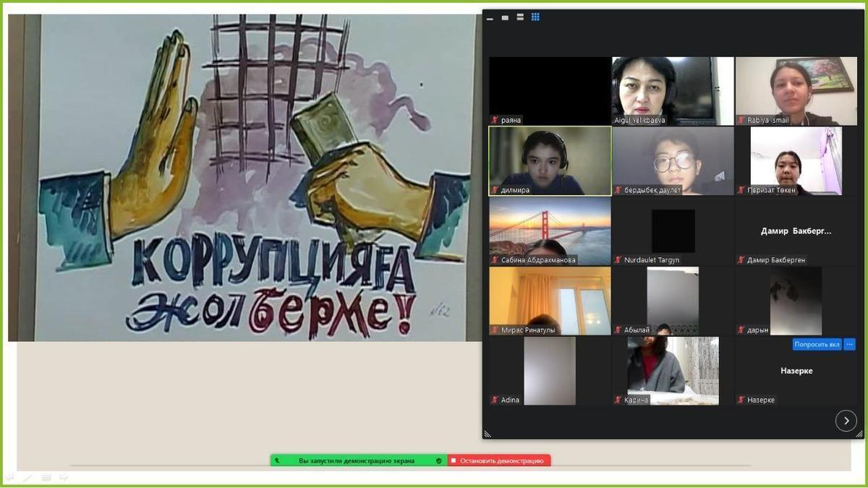The height and width of the screenshot is (488, 868).
Task: Open the three-dots menu for Назерке
Action: (850, 344)
